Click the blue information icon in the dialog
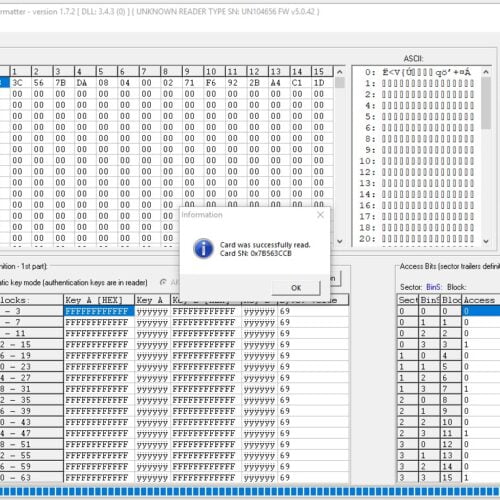This screenshot has height=500, width=500. [203, 249]
